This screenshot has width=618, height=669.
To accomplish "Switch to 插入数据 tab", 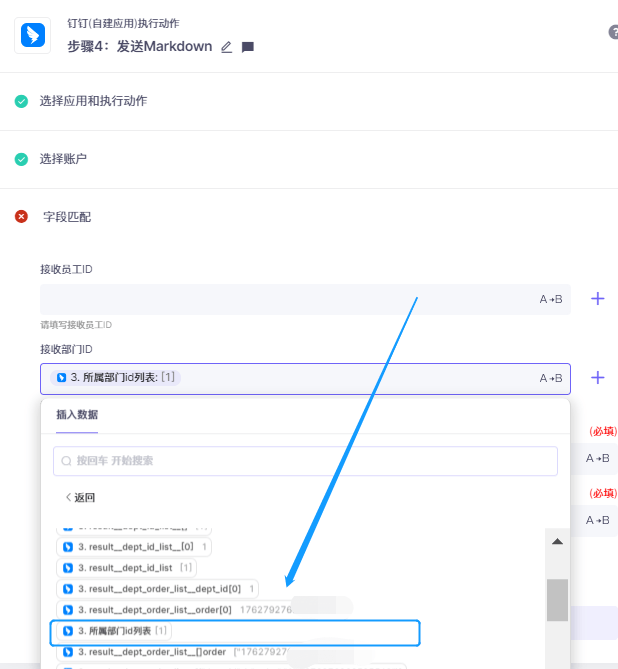I will tap(77, 415).
